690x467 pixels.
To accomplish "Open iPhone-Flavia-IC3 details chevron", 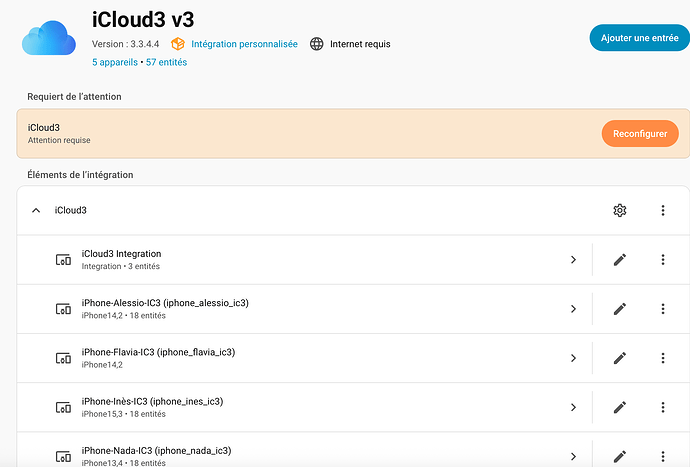I will click(573, 358).
